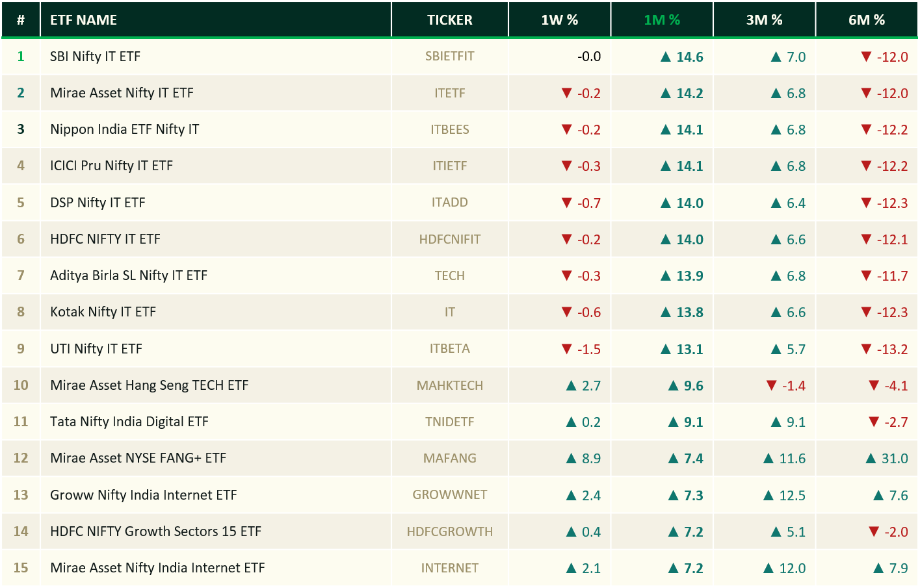This screenshot has width=920, height=588.
Task: Select Tata Digital ETF 3M value 9.1
Action: 788,422
